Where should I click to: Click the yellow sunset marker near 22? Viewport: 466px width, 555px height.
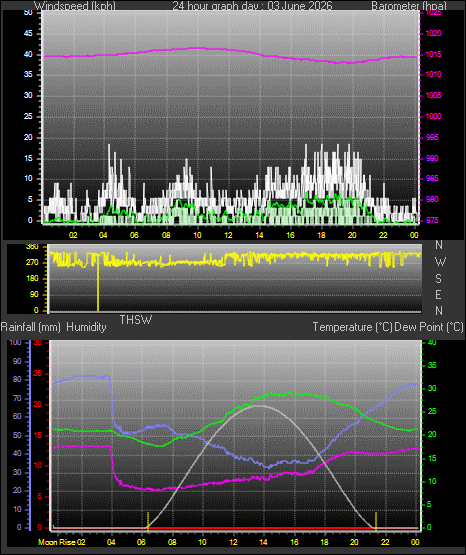tap(376, 521)
